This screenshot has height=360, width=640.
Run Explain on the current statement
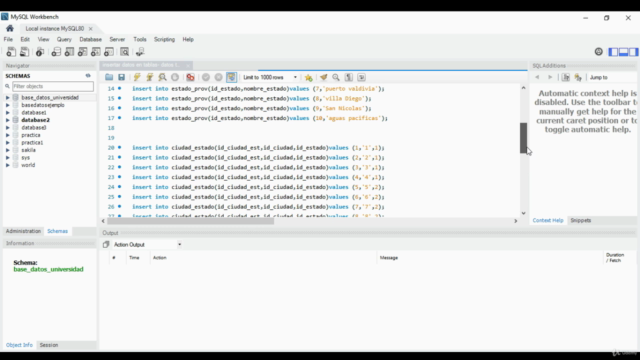click(162, 77)
